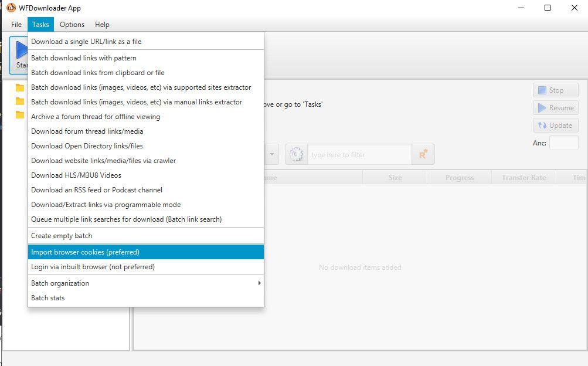The image size is (588, 366).
Task: Open the dropdown arrow beside the filter
Action: pyautogui.click(x=272, y=154)
